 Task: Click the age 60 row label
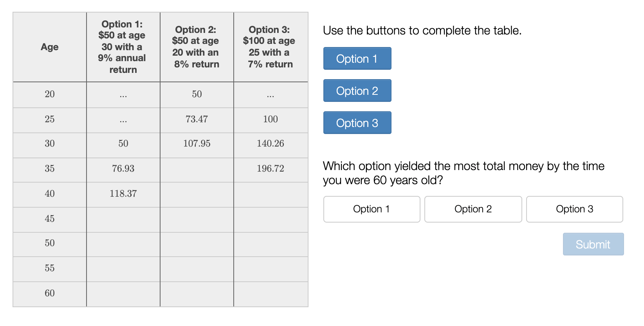(x=50, y=293)
